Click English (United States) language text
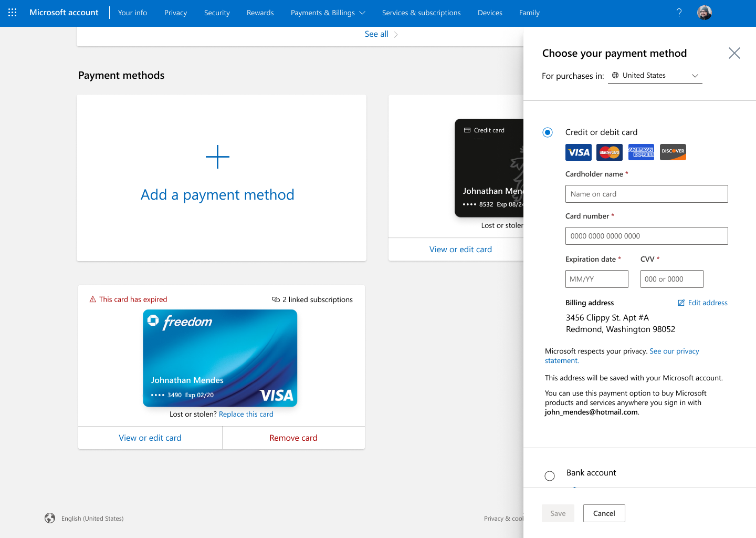This screenshot has width=756, height=538. pyautogui.click(x=92, y=519)
